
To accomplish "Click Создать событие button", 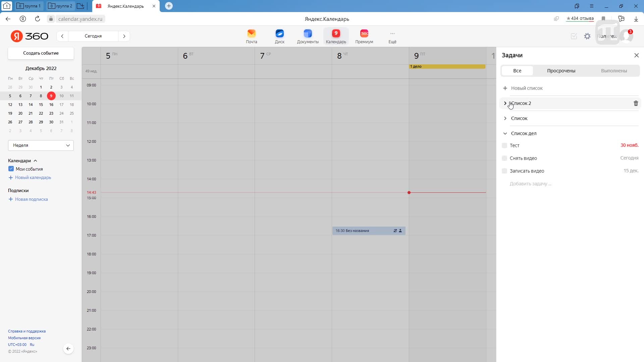I will tap(41, 53).
